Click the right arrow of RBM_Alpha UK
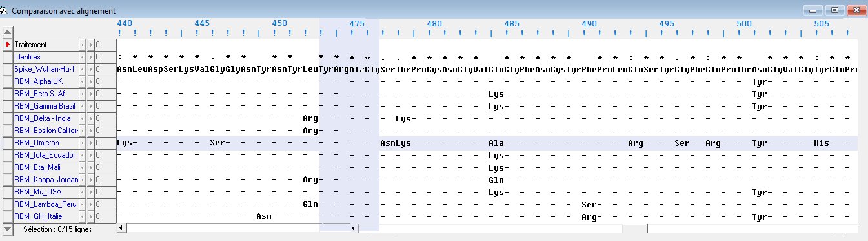 point(90,81)
